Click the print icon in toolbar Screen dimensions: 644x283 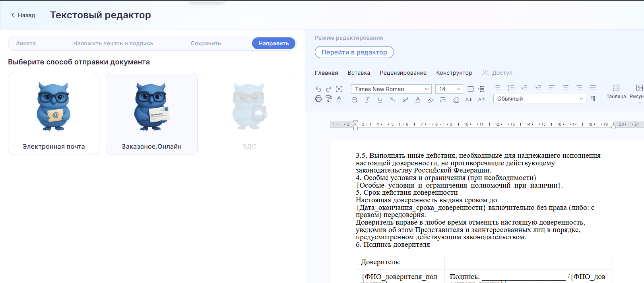pos(318,99)
